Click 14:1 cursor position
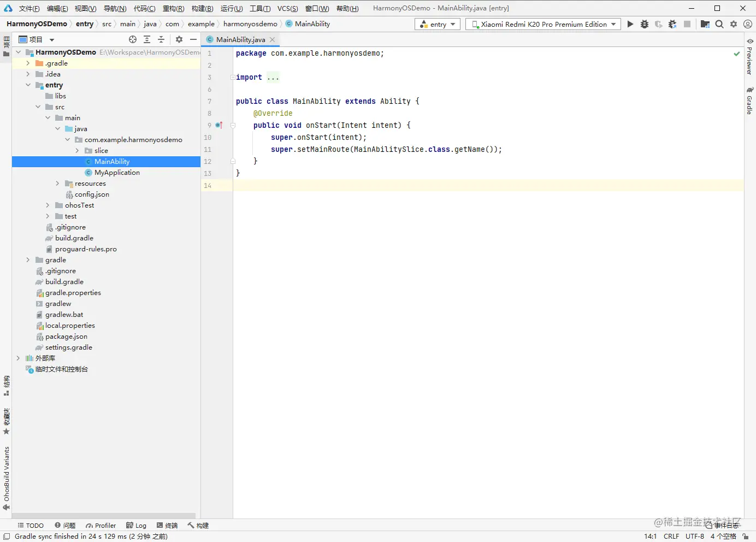Image resolution: width=756 pixels, height=542 pixels. (x=650, y=537)
